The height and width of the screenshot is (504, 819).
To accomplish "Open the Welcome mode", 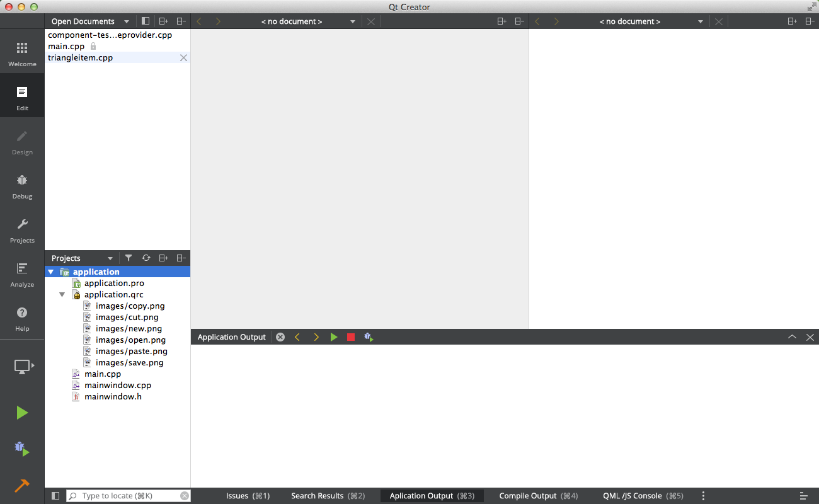I will [22, 54].
